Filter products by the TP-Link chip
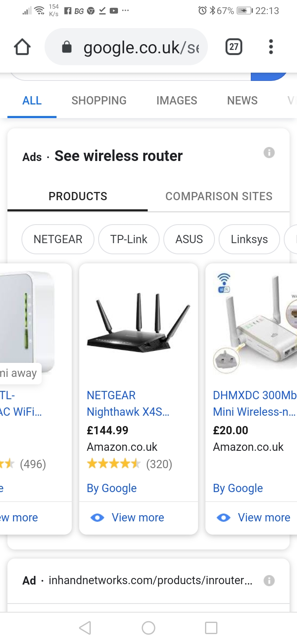The width and height of the screenshot is (297, 644). tap(129, 239)
